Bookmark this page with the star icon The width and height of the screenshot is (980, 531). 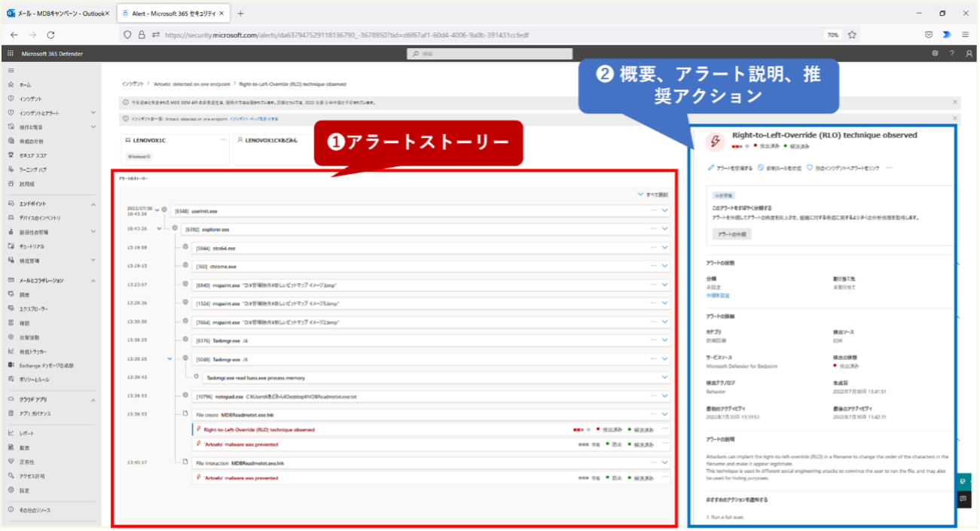(852, 35)
